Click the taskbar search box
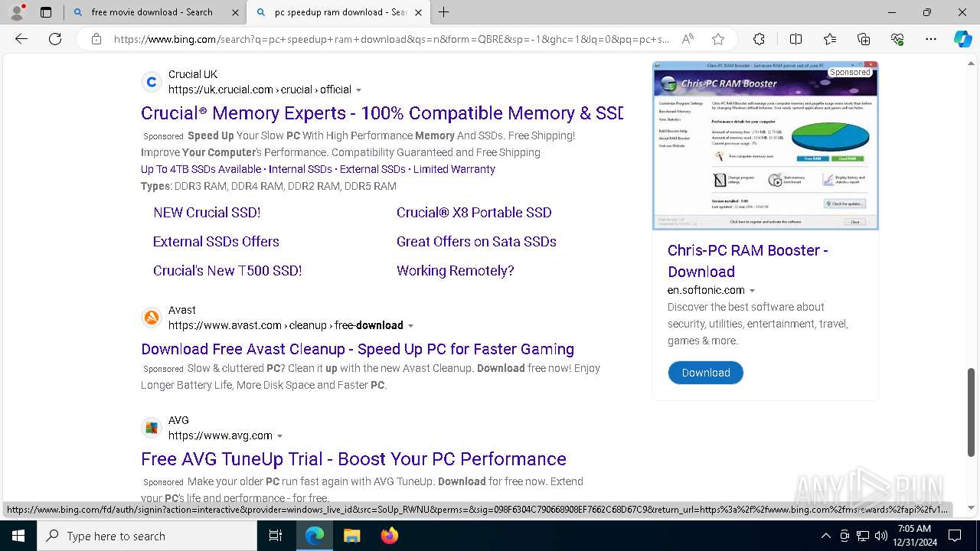Image resolution: width=980 pixels, height=551 pixels. (147, 536)
